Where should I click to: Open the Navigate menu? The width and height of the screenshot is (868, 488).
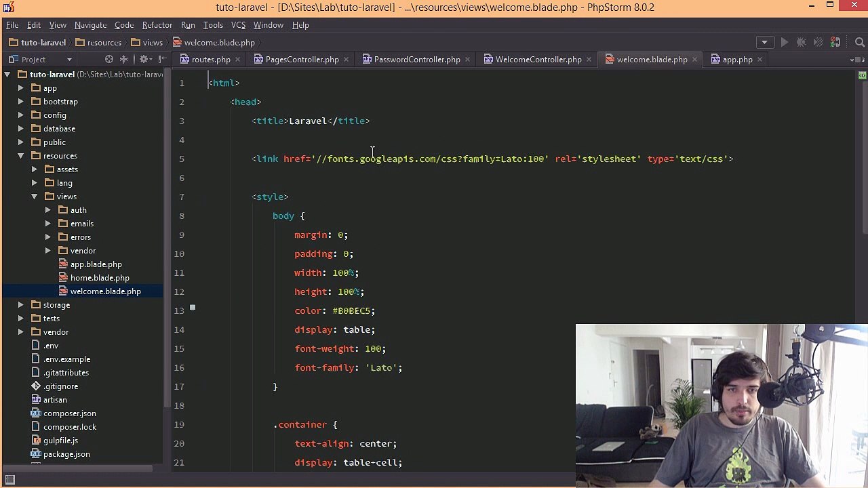[90, 25]
